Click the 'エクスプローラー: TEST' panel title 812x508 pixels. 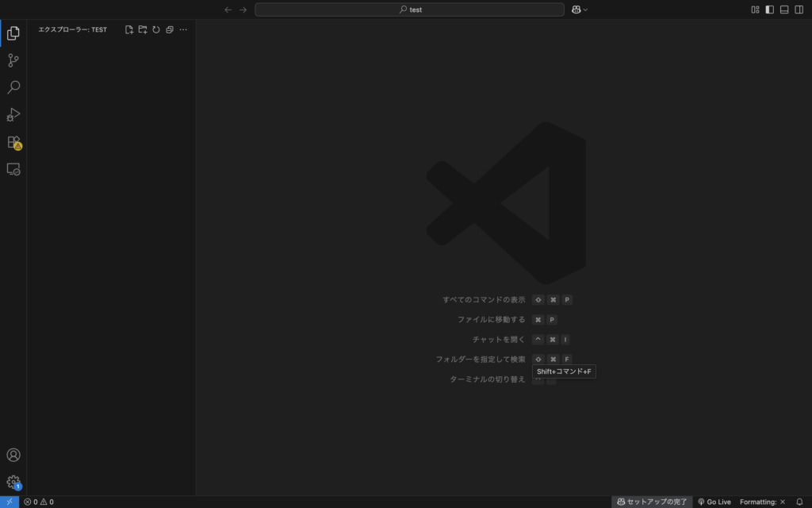point(72,29)
